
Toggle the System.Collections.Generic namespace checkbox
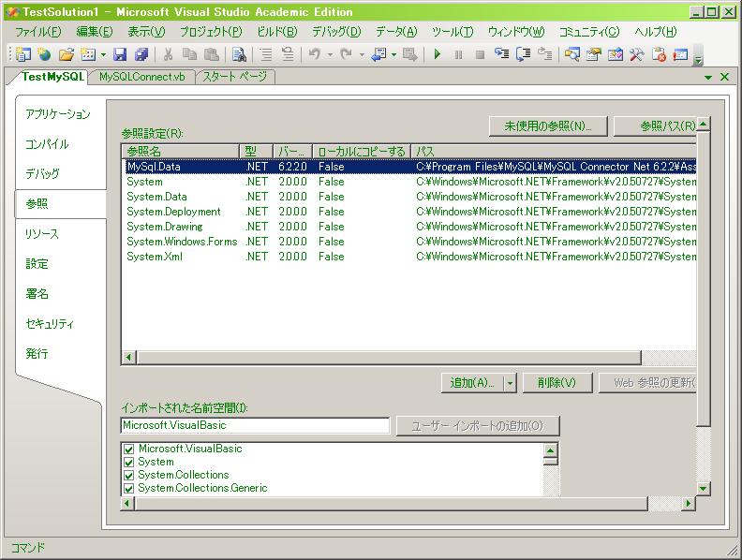pyautogui.click(x=128, y=488)
